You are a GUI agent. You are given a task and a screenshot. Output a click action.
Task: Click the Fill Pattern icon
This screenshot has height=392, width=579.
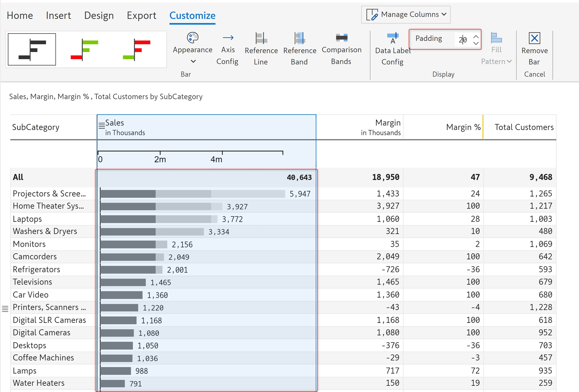(x=496, y=38)
